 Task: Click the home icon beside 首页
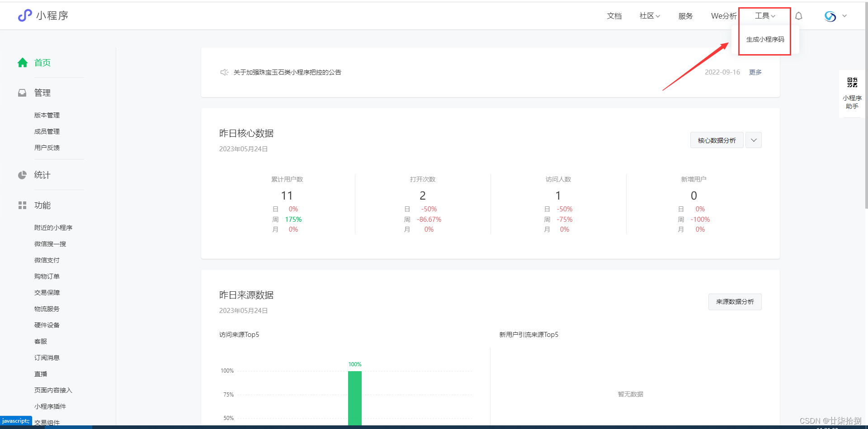click(23, 63)
